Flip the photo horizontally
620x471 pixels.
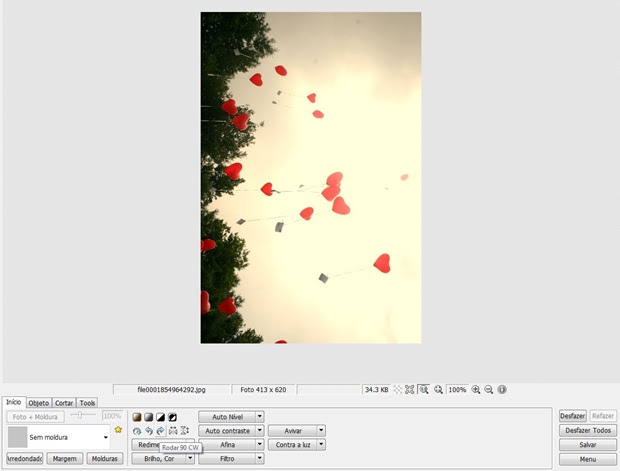point(173,431)
